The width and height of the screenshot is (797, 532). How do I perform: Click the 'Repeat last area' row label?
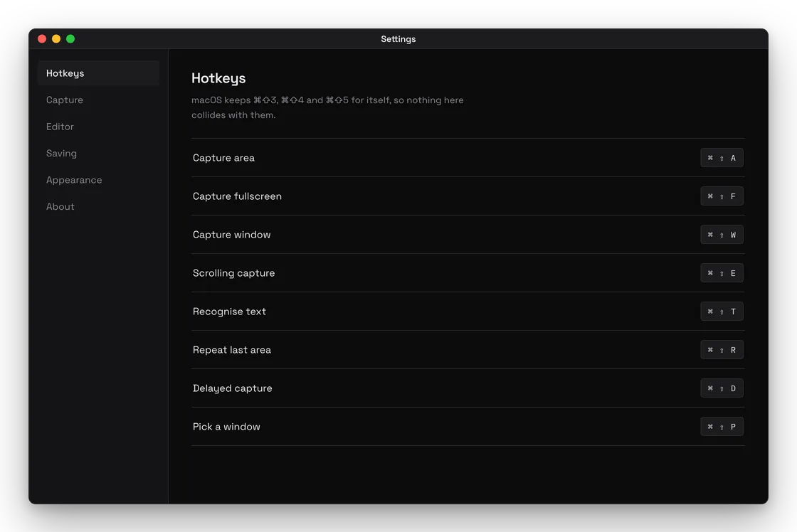(232, 350)
